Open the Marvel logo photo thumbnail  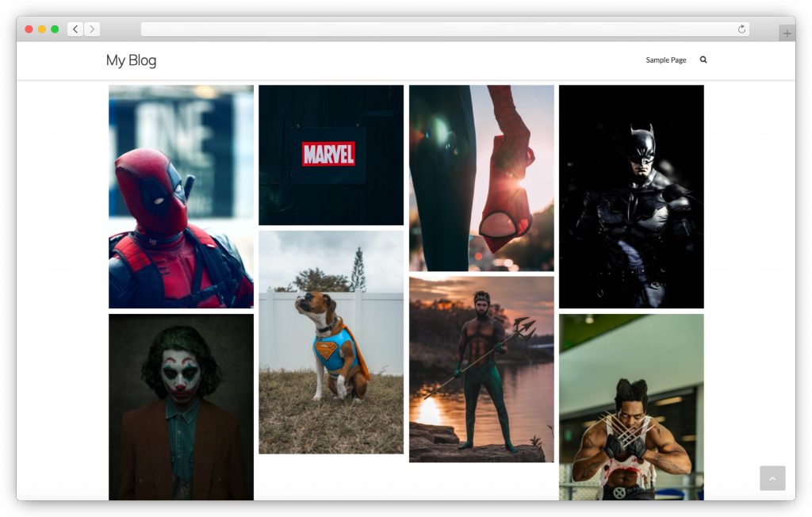[331, 155]
